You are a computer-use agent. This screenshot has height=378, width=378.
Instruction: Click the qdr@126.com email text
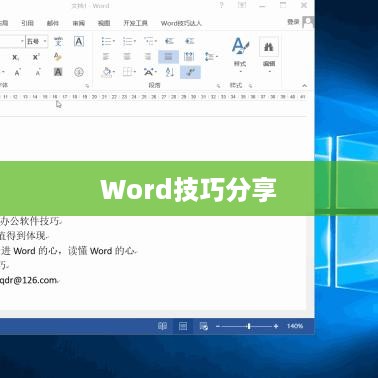(29, 280)
